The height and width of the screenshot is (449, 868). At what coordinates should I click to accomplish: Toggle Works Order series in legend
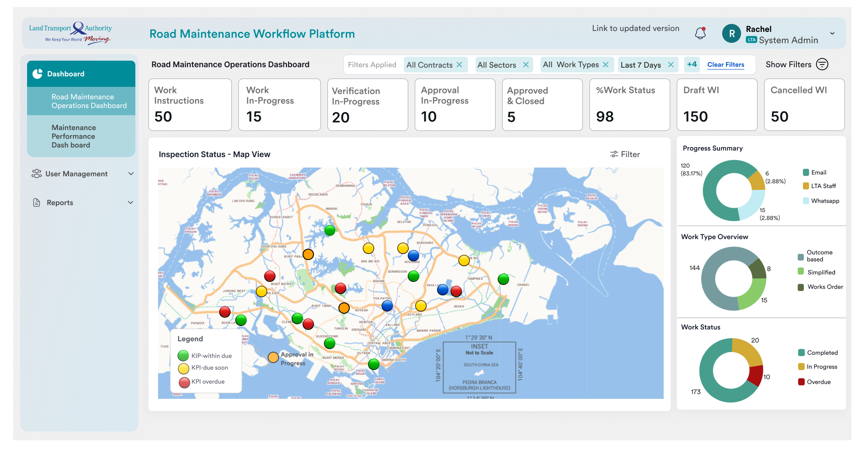click(x=820, y=287)
